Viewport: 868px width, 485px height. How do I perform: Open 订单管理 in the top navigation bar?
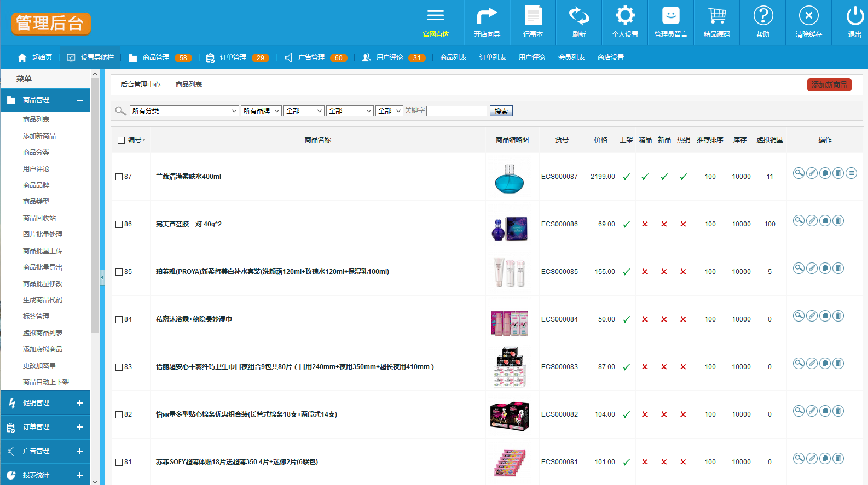coord(233,57)
